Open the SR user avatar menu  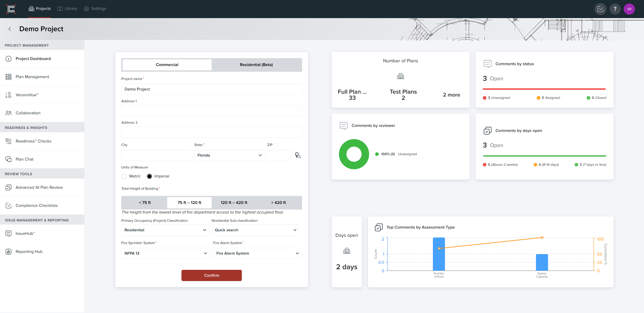[629, 9]
